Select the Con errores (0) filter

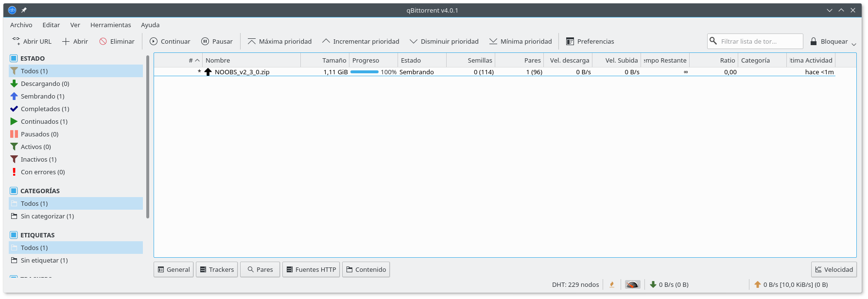point(76,172)
